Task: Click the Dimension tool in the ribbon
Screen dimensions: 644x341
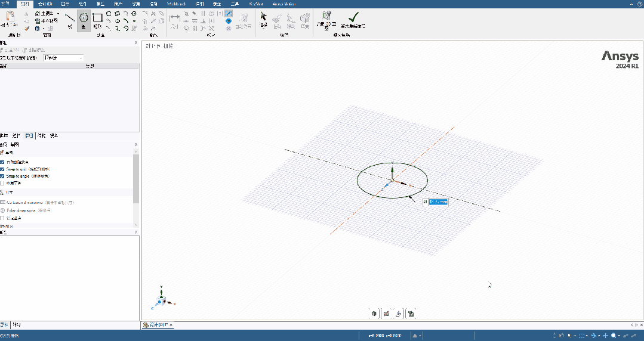Action: coord(175,18)
